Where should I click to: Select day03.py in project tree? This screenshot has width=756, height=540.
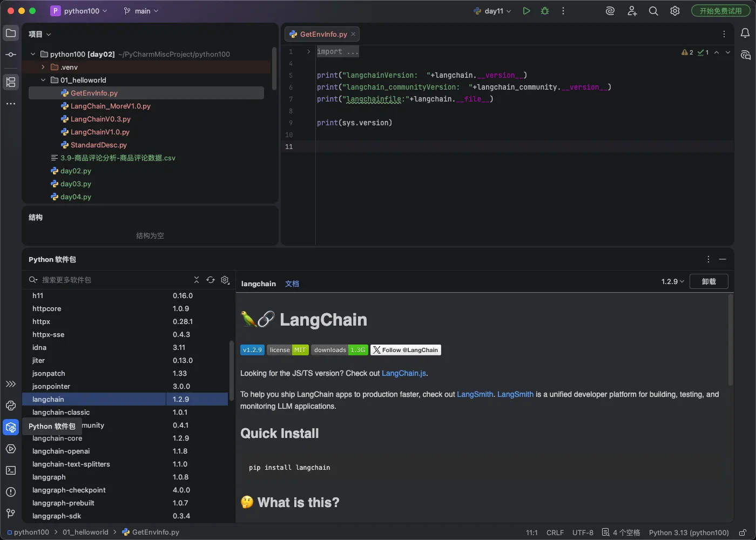point(76,184)
